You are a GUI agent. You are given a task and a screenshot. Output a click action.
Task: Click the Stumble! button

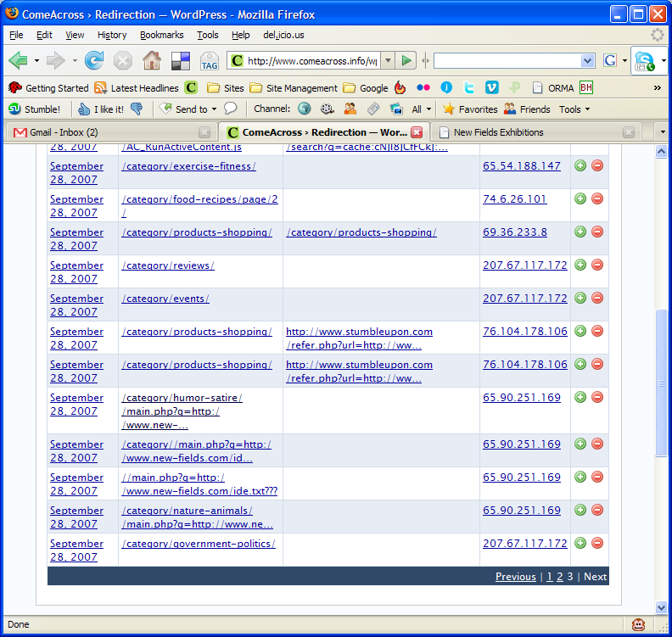34,109
